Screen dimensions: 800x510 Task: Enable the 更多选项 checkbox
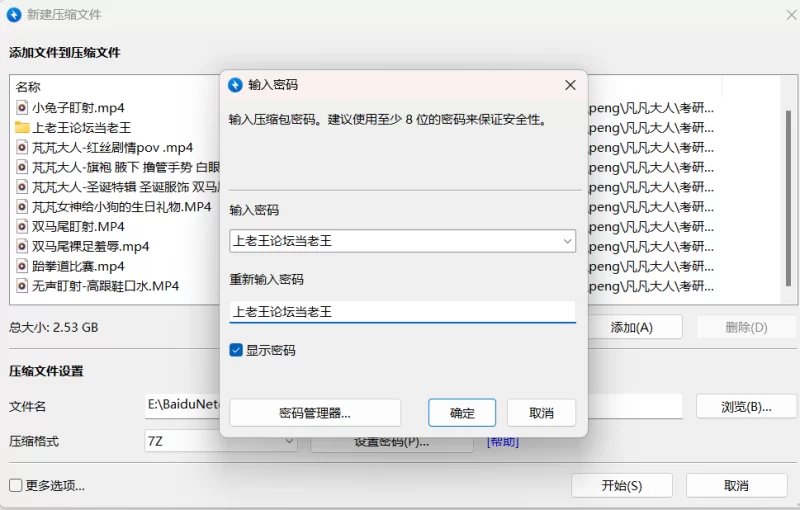(x=16, y=485)
